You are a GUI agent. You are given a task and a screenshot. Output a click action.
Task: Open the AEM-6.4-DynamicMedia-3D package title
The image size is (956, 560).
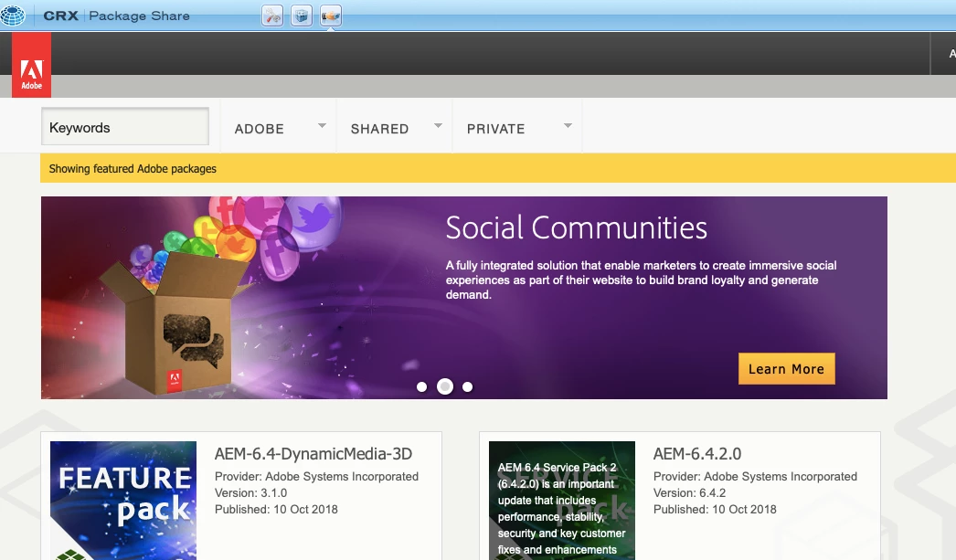[x=313, y=454]
